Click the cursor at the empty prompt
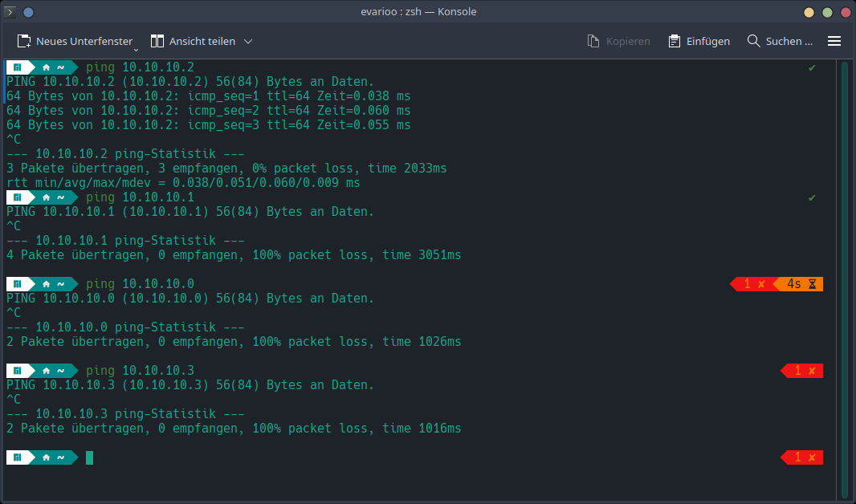This screenshot has height=504, width=856. pyautogui.click(x=89, y=457)
